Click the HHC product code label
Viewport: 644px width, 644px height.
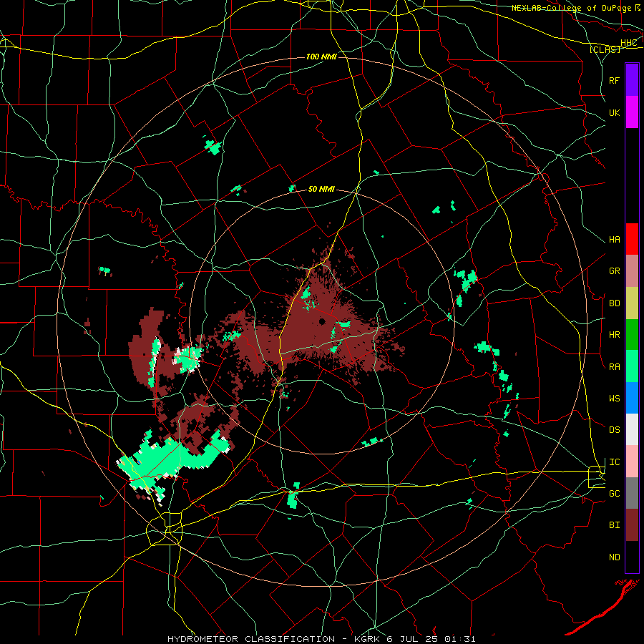tap(628, 43)
